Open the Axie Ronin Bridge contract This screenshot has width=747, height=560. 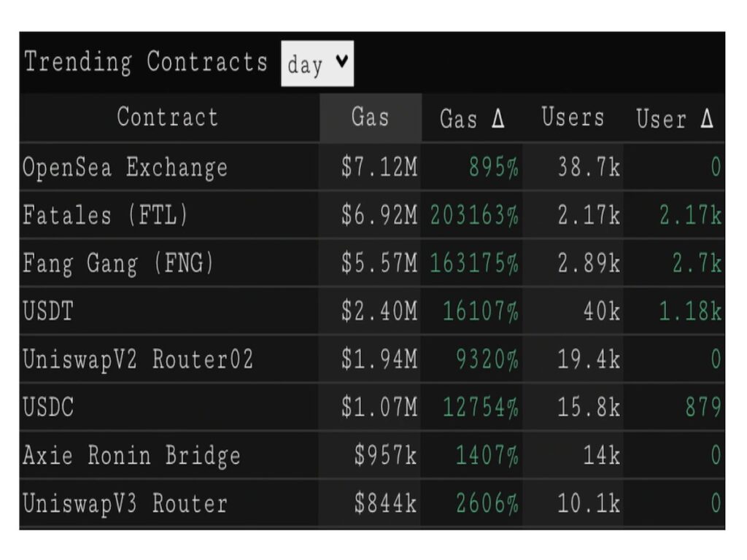(372, 455)
